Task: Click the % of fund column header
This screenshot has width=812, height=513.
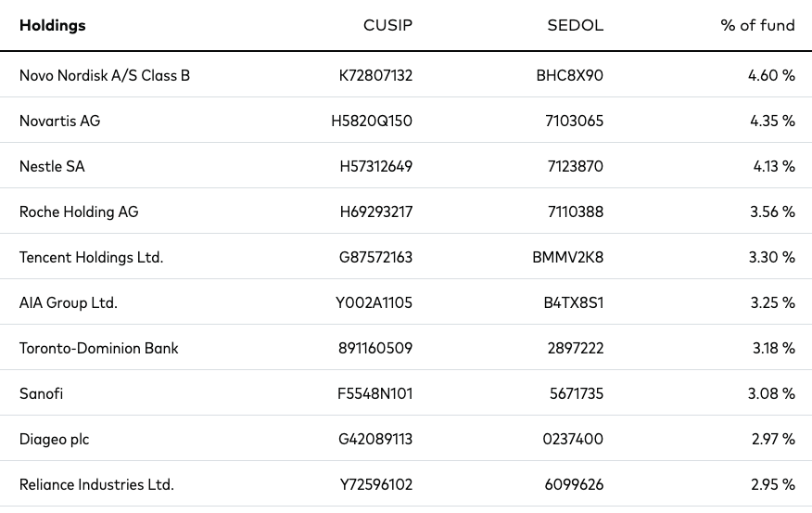Action: (757, 25)
